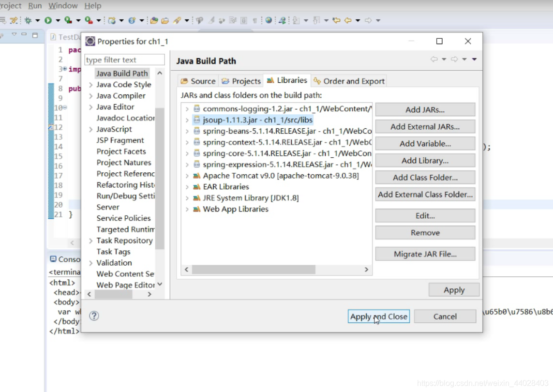Screen dimensions: 553x392
Task: Open the Order and Export tab
Action: [x=349, y=81]
